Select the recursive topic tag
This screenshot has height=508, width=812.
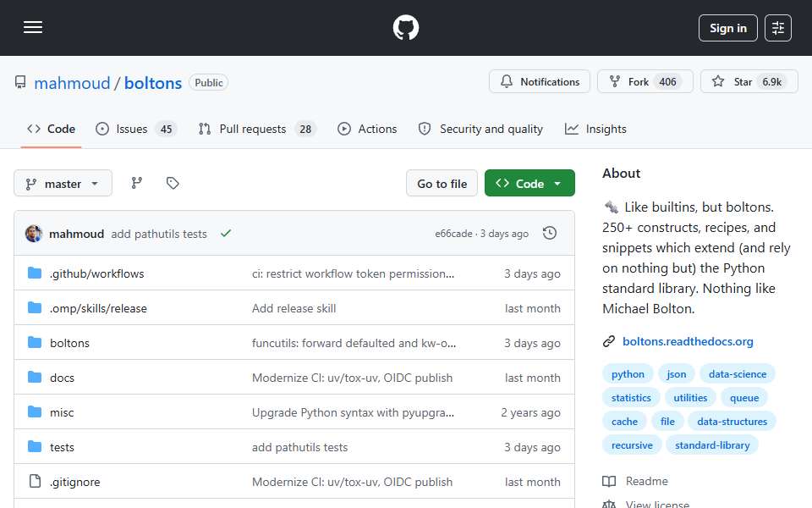click(x=632, y=446)
